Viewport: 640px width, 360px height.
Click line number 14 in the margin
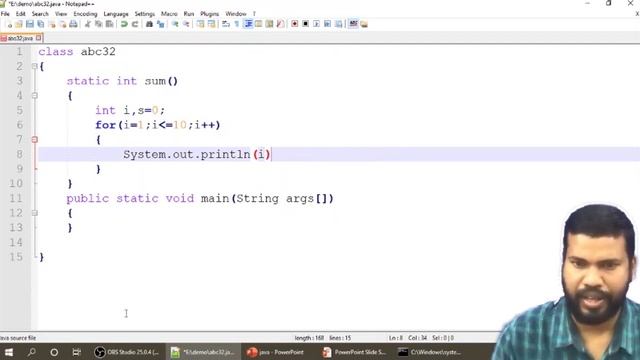[x=16, y=242]
